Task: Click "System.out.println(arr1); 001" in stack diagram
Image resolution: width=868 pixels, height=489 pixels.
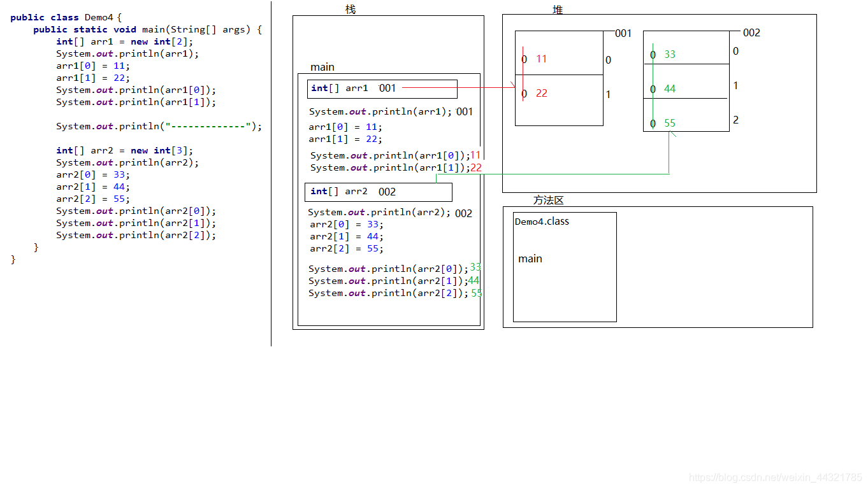Action: click(x=391, y=111)
